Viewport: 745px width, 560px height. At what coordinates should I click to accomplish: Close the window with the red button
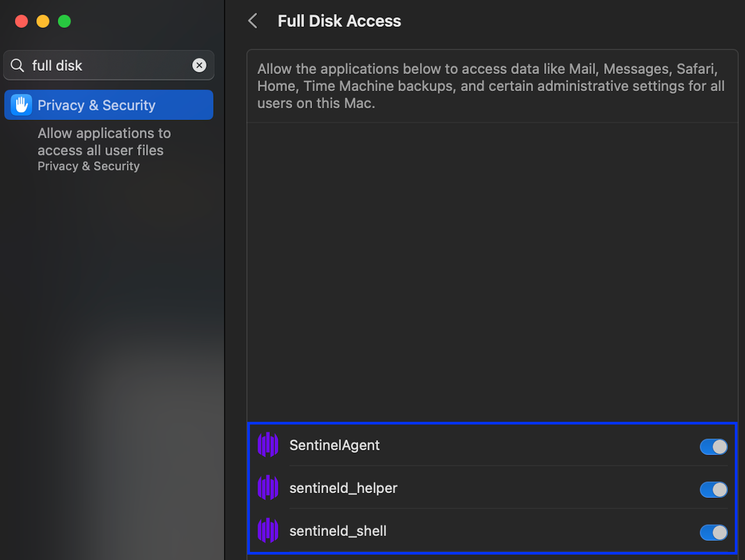tap(22, 22)
